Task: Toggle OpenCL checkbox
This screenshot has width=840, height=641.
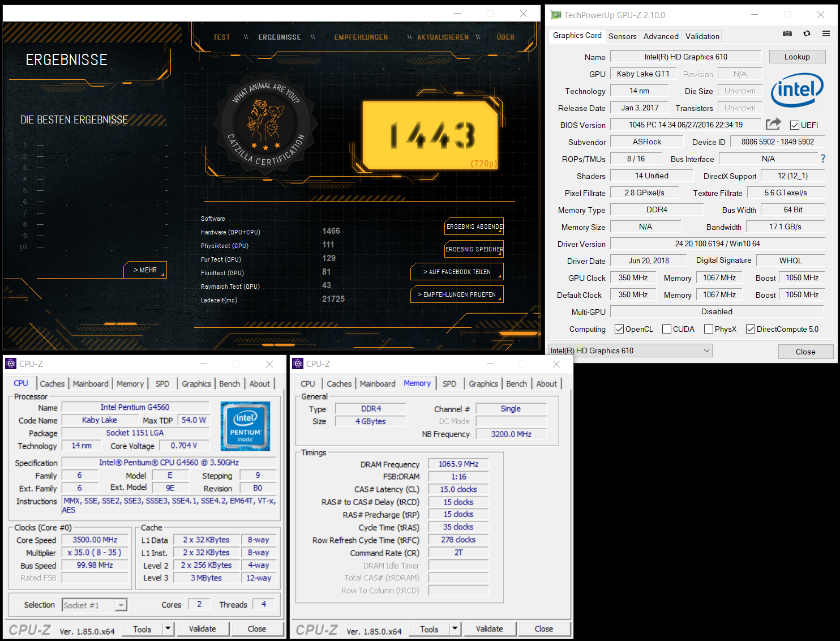Action: (x=619, y=329)
